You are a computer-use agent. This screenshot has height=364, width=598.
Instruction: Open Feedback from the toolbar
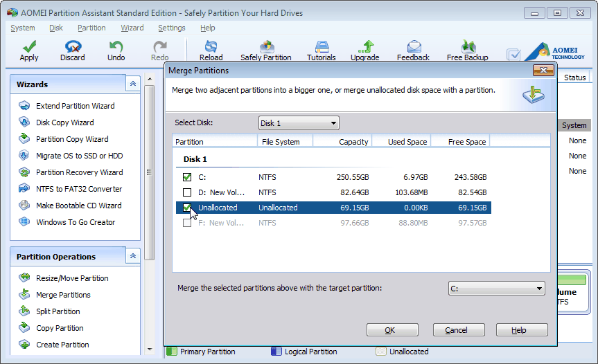[x=413, y=51]
